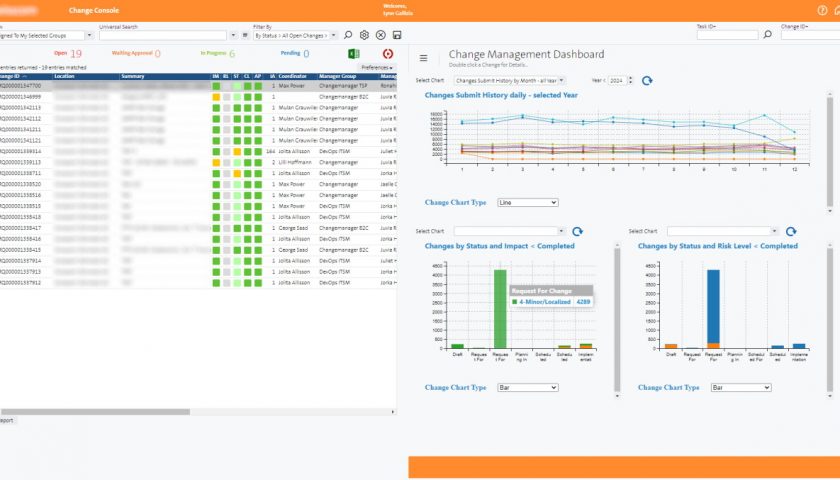Refresh the Changes Submit History chart

(x=647, y=80)
